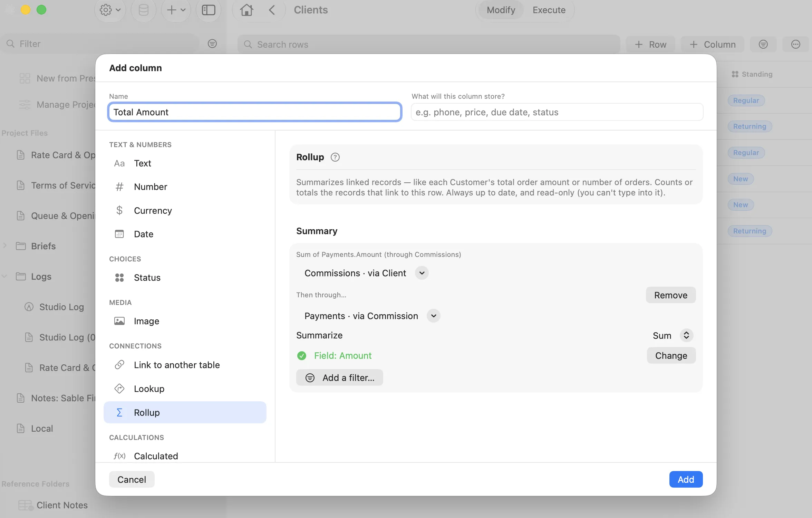Switch to Modify mode

pyautogui.click(x=501, y=10)
